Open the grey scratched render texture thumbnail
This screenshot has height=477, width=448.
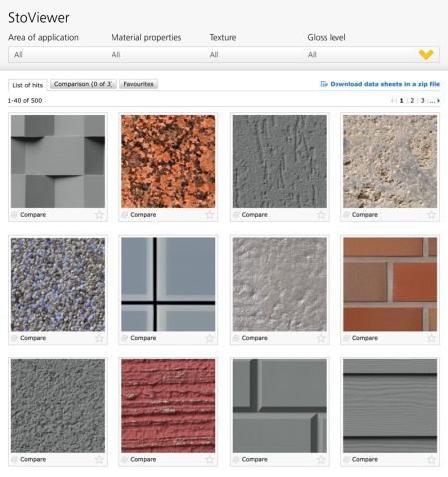[280, 161]
